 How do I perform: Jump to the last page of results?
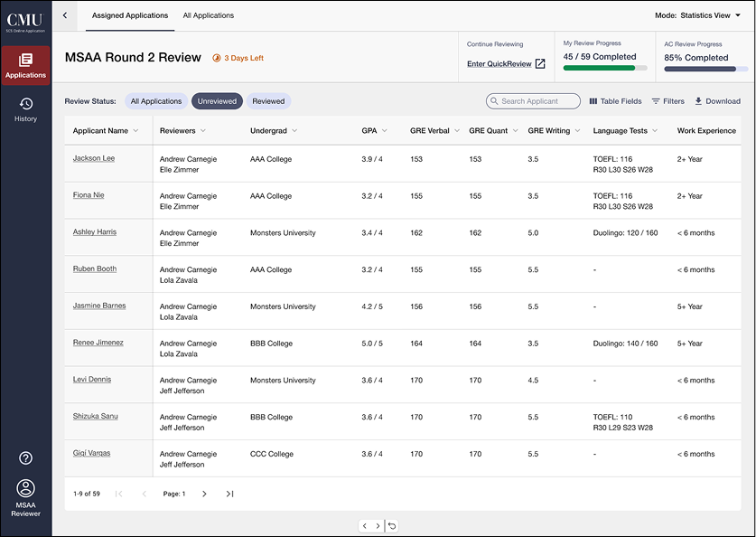click(229, 494)
